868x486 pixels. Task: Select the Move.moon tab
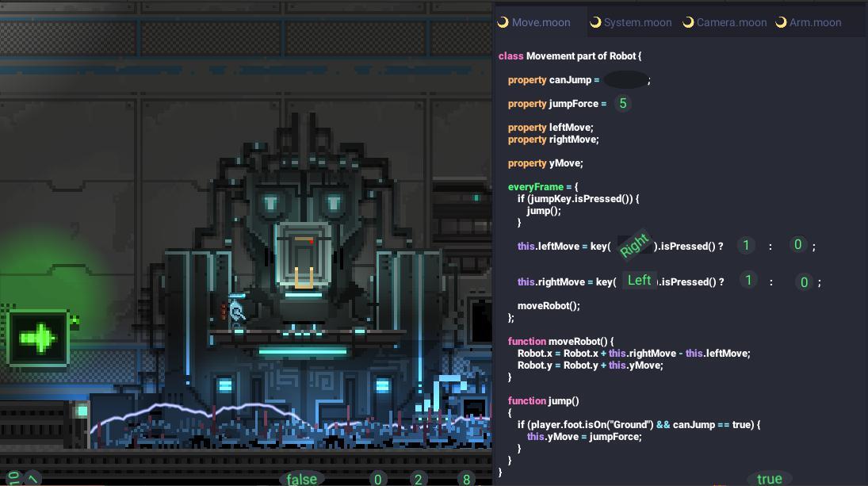541,22
